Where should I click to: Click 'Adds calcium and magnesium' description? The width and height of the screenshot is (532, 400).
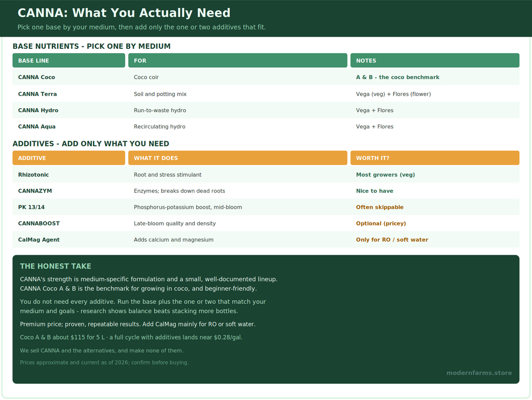click(x=174, y=240)
